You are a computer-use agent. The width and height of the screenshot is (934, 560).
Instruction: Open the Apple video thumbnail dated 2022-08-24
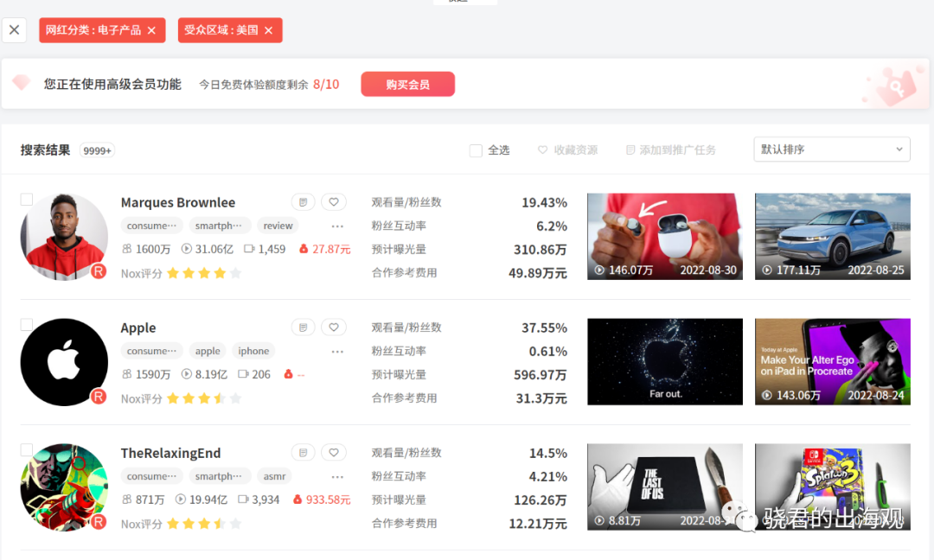pyautogui.click(x=832, y=361)
